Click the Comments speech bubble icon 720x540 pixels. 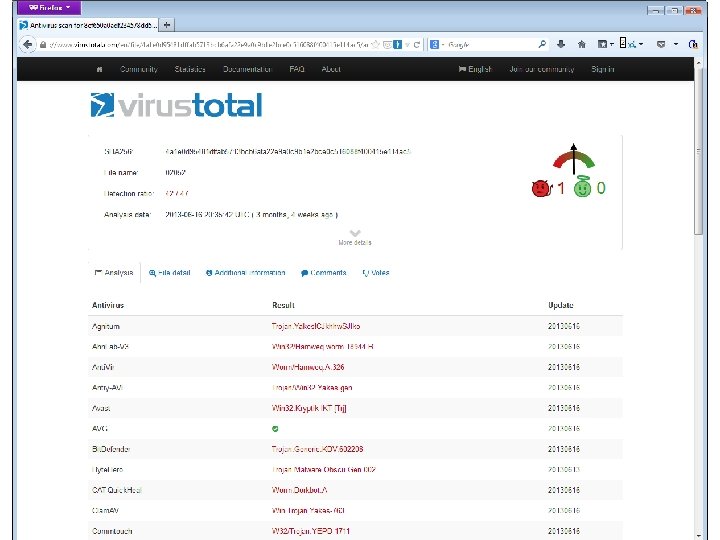(x=304, y=273)
